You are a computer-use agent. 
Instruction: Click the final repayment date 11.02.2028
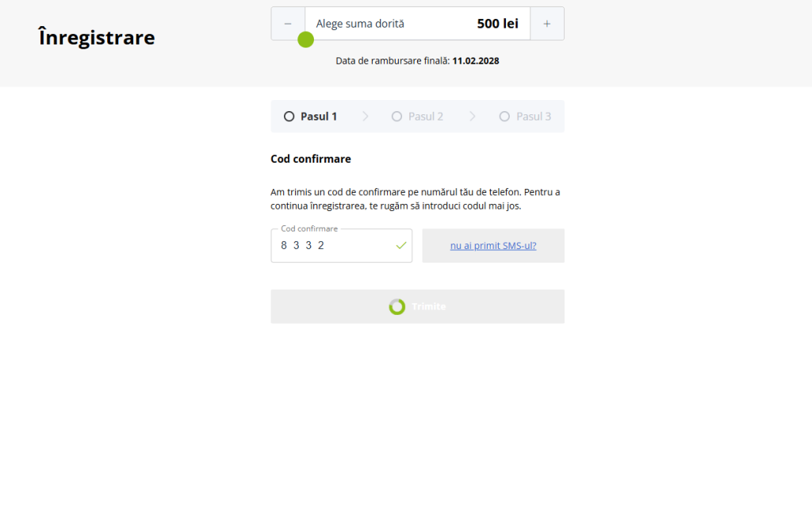click(x=475, y=60)
